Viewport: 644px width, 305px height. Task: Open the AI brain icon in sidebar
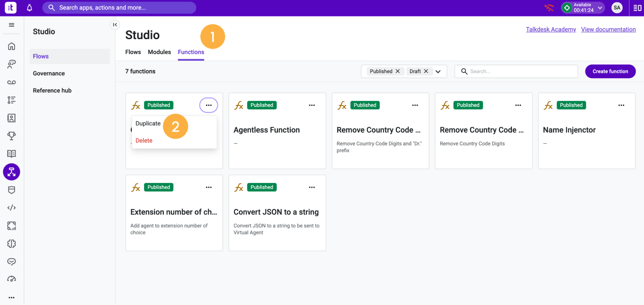click(12, 244)
